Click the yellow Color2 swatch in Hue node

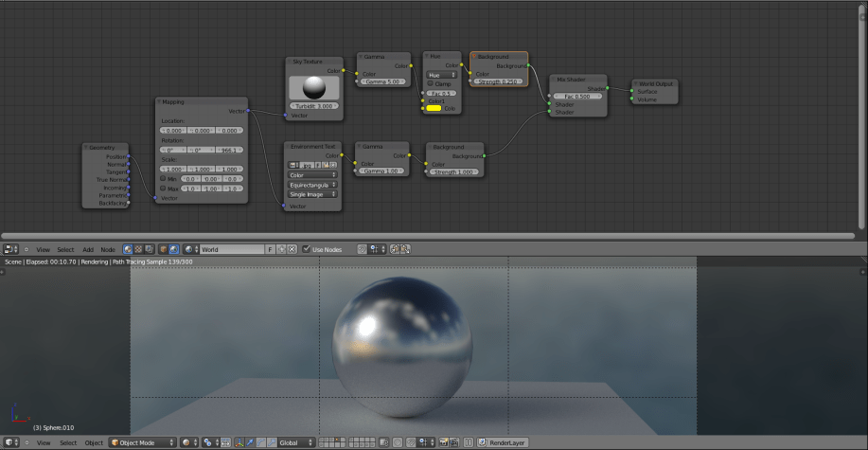434,109
